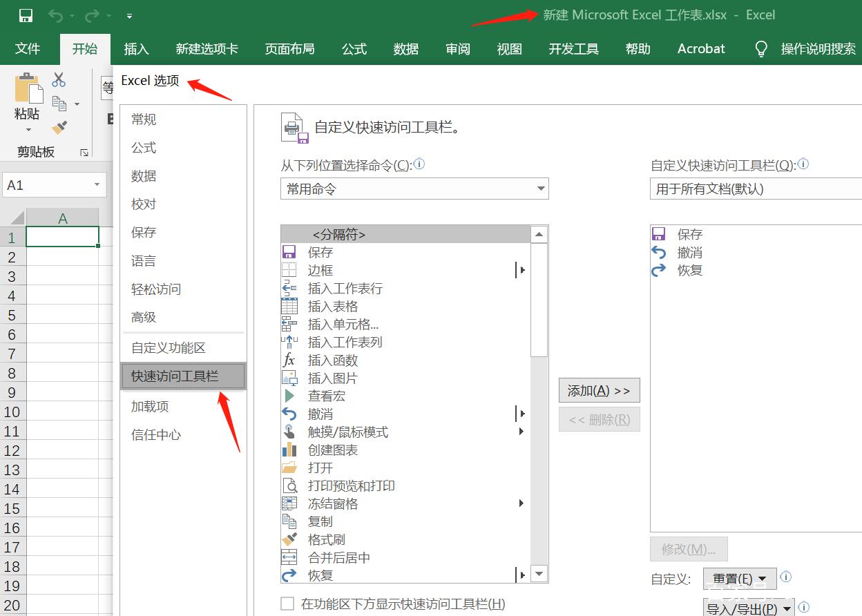Expand submenu arrow of 冻结窗格

[x=521, y=504]
